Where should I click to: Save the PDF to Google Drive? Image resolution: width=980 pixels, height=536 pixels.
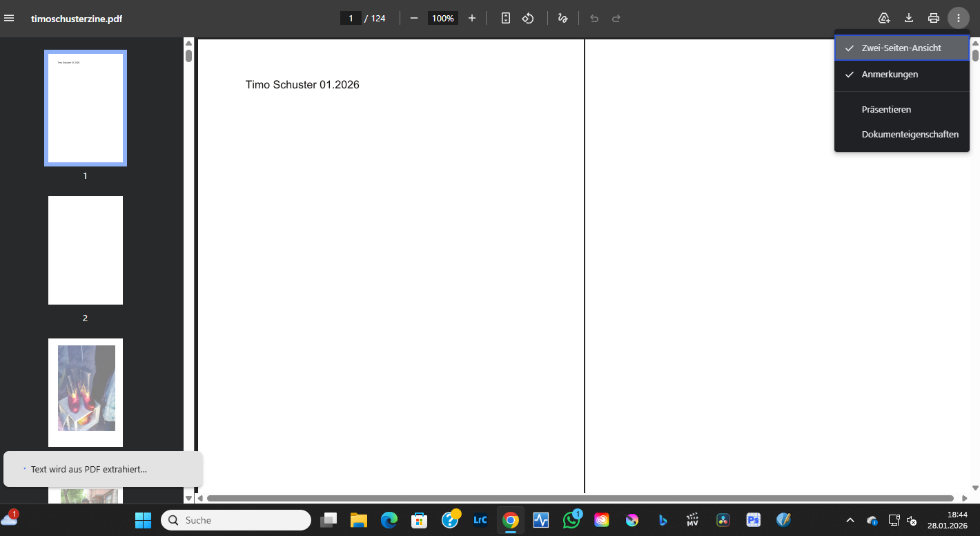pos(884,18)
